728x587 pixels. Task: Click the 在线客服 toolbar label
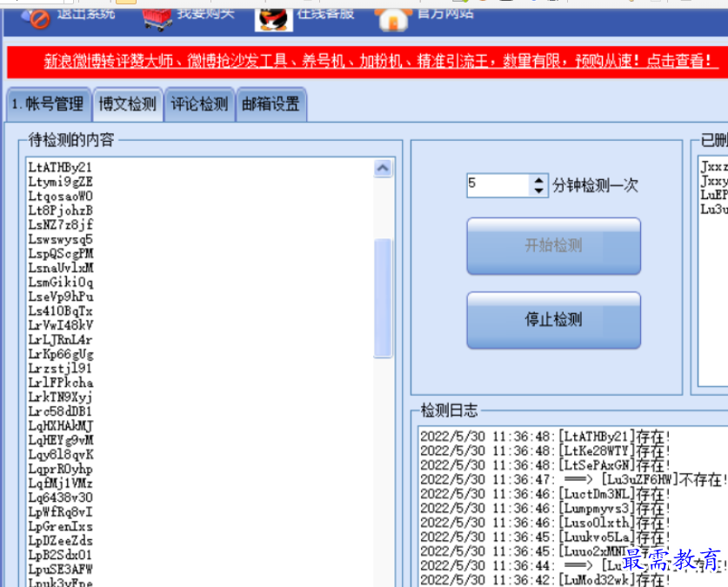(325, 13)
